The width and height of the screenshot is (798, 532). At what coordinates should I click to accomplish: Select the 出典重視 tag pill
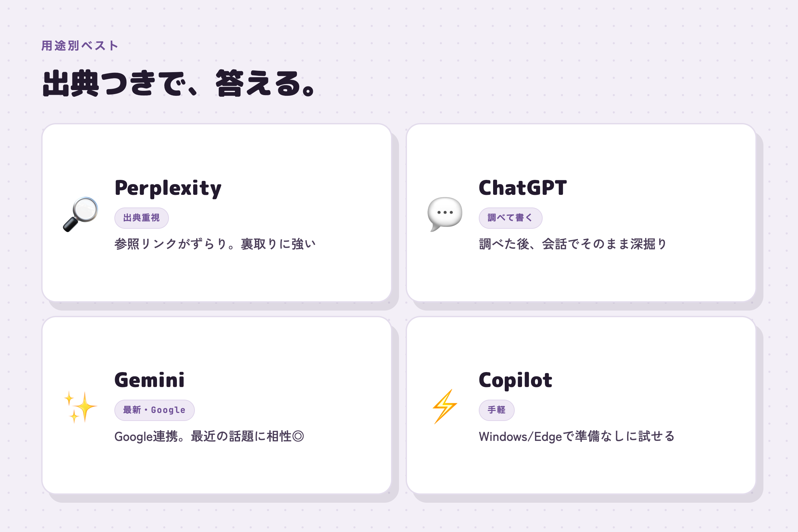[x=142, y=218]
